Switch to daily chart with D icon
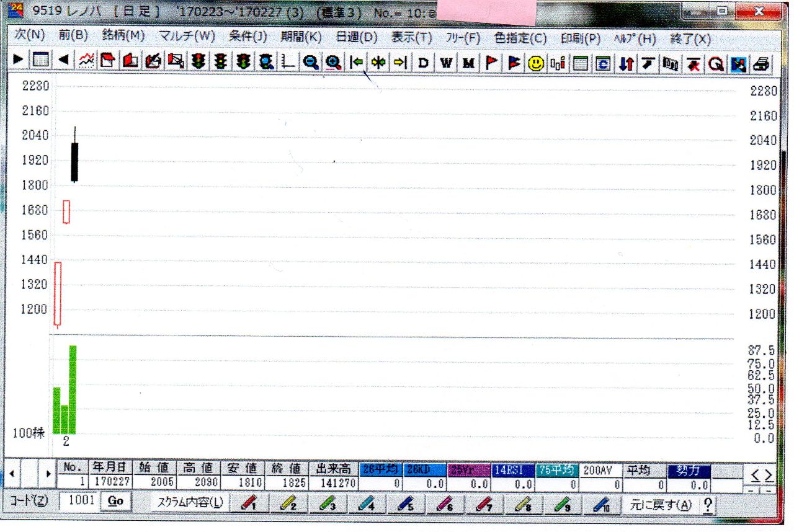The image size is (794, 532). (x=424, y=62)
